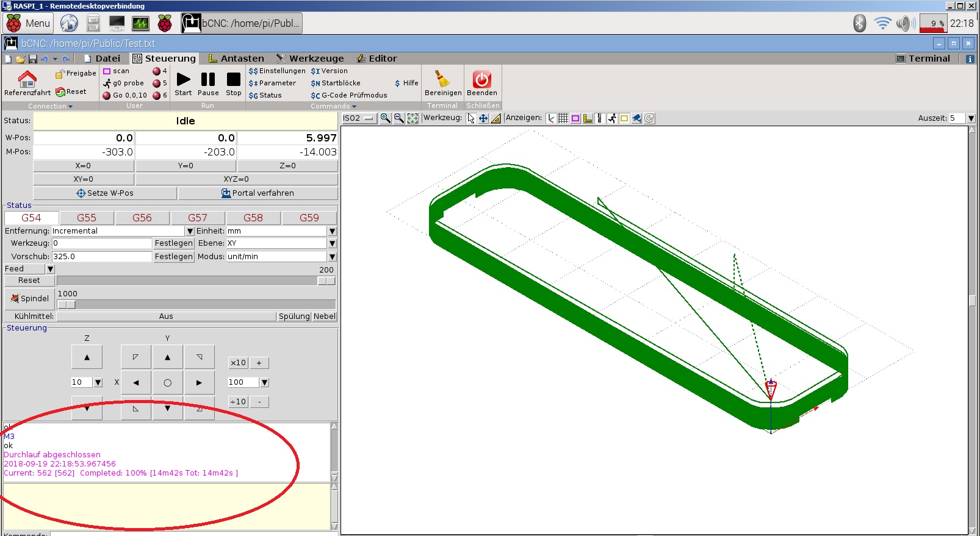Toggle the Spindel button
This screenshot has height=536, width=980.
tap(29, 299)
